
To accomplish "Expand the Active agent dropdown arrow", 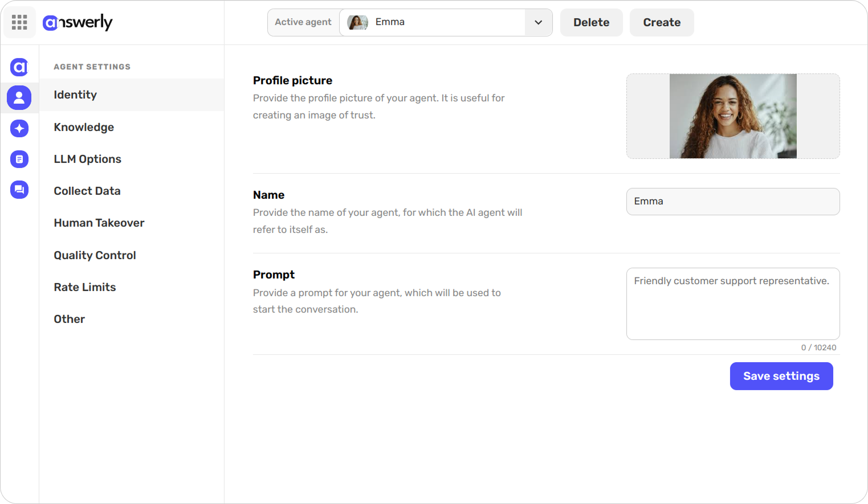I will tap(538, 22).
